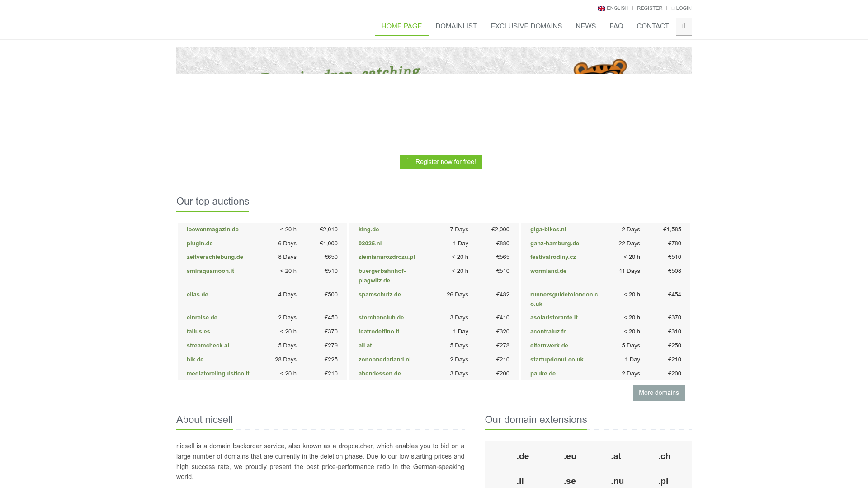Open the storchenclub.de auction

click(x=381, y=318)
